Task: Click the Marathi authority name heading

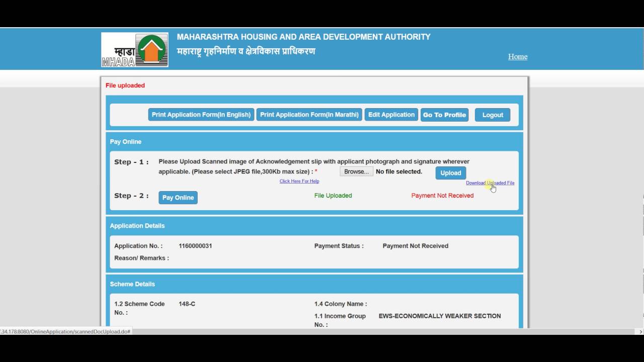Action: tap(246, 51)
